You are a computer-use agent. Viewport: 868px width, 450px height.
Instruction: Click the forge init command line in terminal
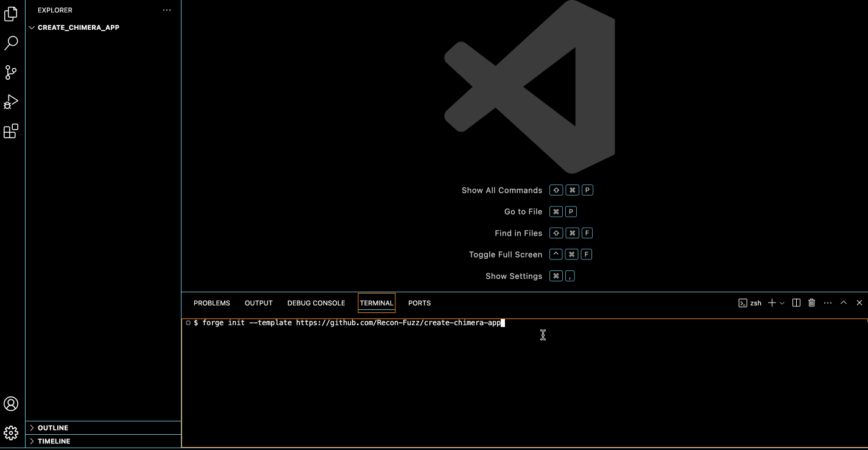(351, 323)
